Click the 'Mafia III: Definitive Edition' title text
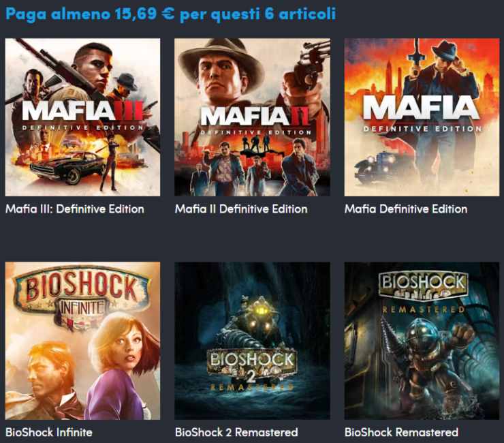The image size is (504, 443). point(75,209)
